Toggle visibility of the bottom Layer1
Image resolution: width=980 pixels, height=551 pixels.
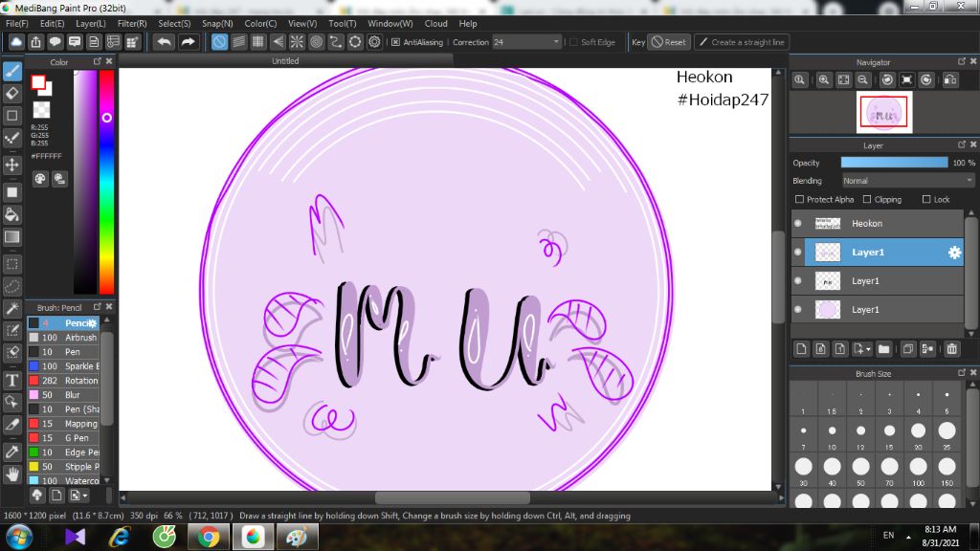point(798,309)
